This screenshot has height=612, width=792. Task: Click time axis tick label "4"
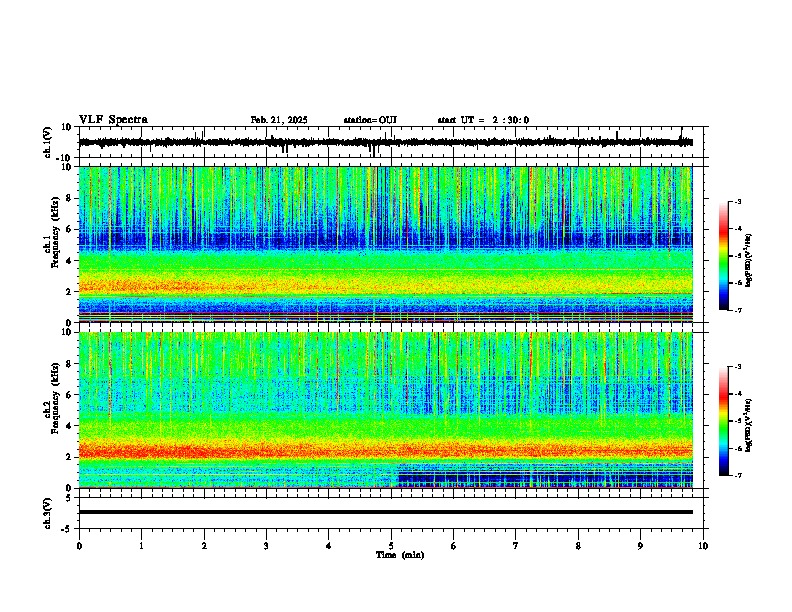click(x=328, y=546)
